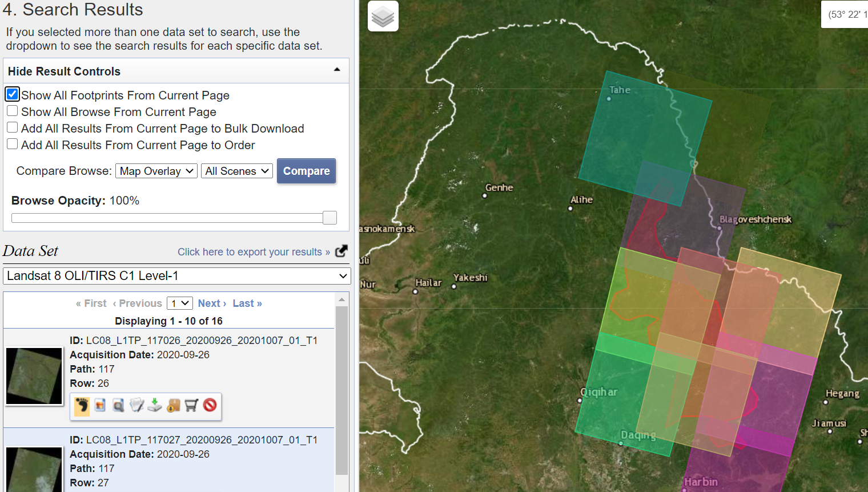
Task: Click here to export your results link
Action: click(x=255, y=251)
